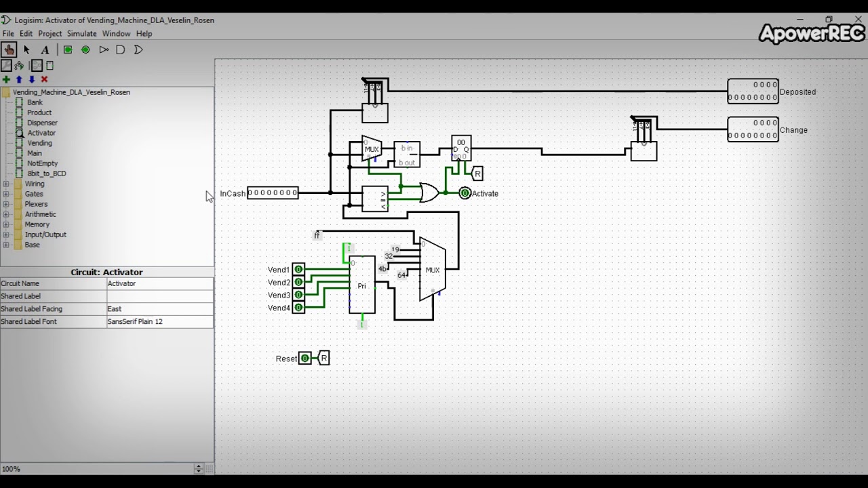Open the Bank circuit
The image size is (868, 488).
[35, 102]
